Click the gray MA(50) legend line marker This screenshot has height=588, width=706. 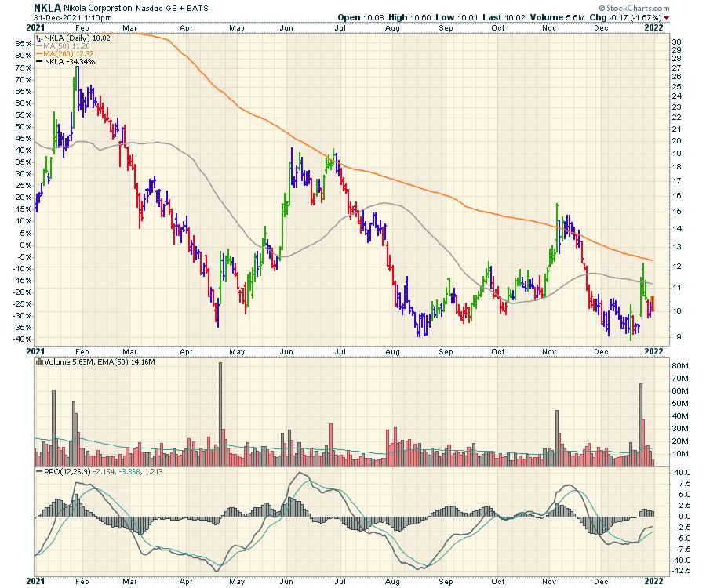(x=41, y=45)
